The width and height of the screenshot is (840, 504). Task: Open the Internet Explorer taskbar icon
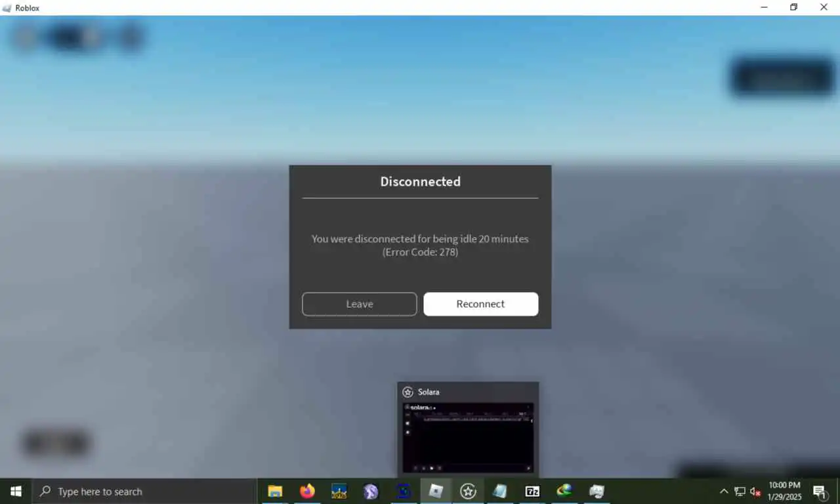[564, 492]
